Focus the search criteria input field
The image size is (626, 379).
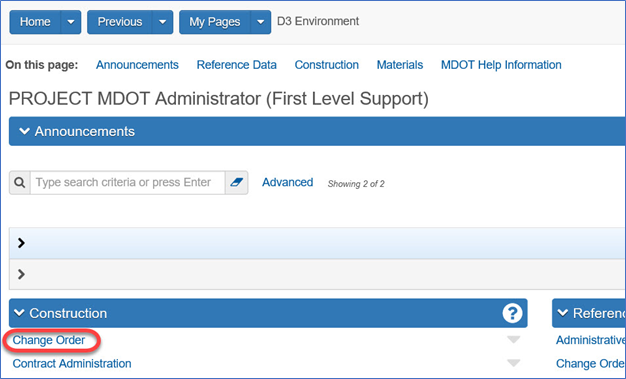(128, 183)
